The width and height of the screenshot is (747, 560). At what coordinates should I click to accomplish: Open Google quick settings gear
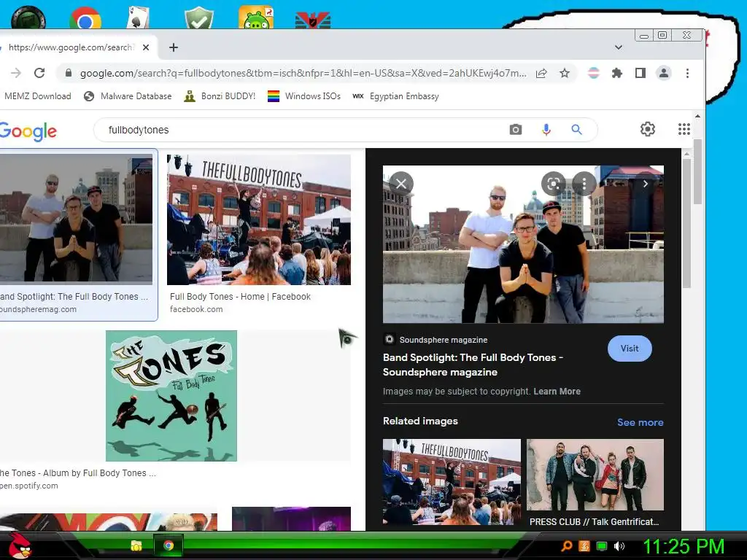(x=648, y=129)
